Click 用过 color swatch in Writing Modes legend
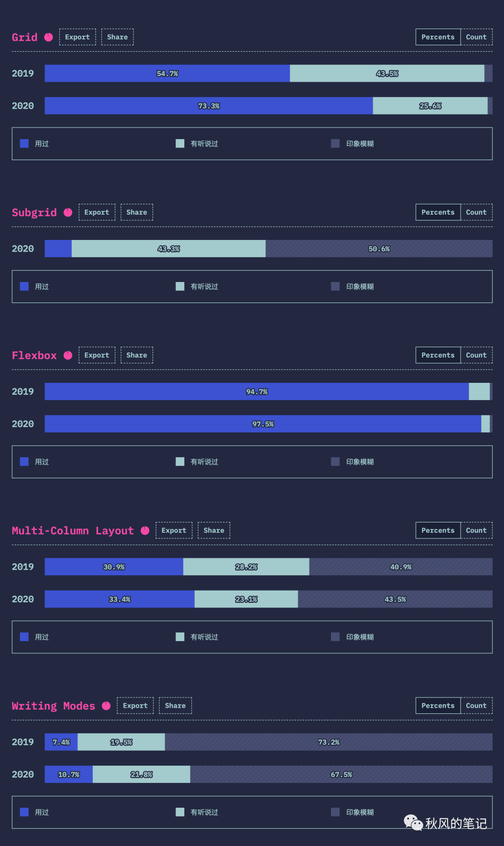Screen dimensions: 504x846 coord(24,812)
